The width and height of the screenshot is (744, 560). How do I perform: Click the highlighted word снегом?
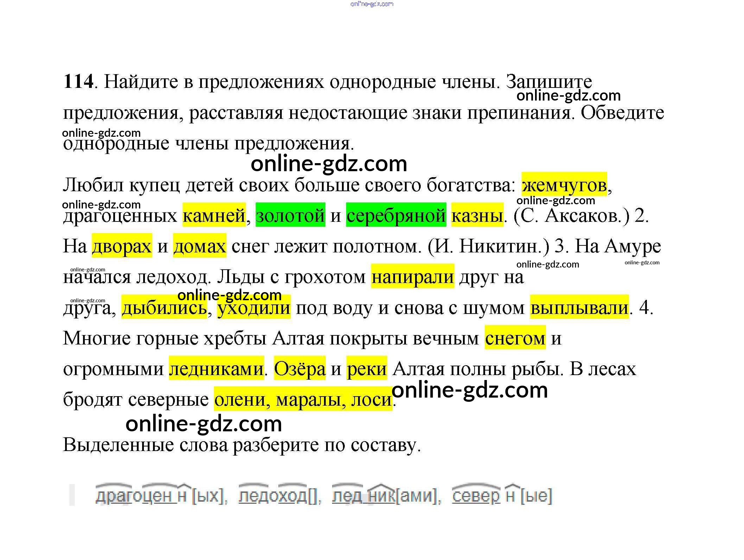click(515, 338)
